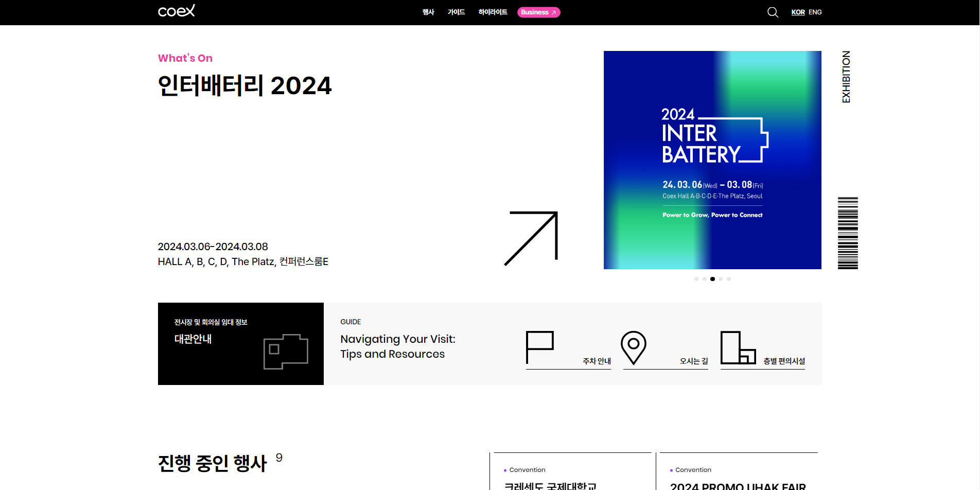Screen dimensions: 980x490
Task: Open the 인터배터리 2024 event title
Action: coord(245,85)
